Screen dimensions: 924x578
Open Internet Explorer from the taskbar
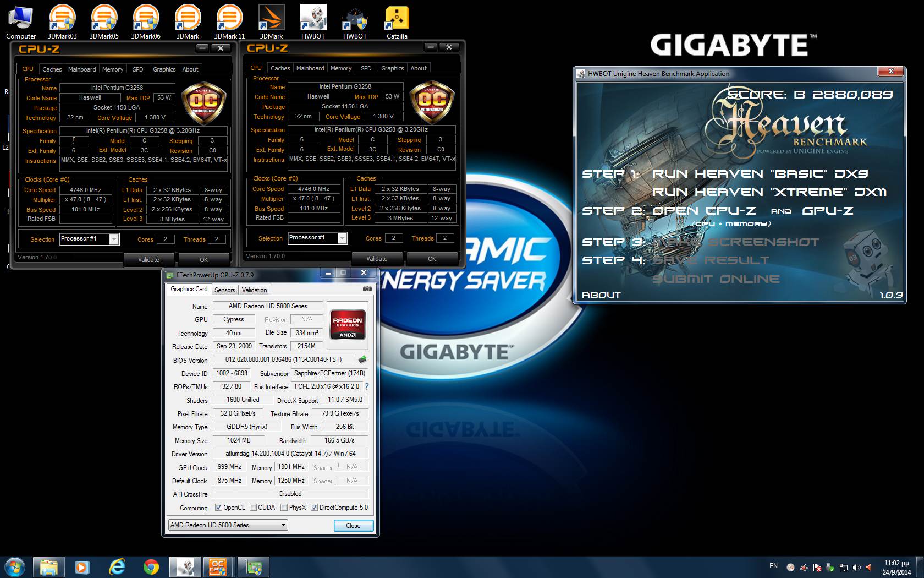click(117, 567)
